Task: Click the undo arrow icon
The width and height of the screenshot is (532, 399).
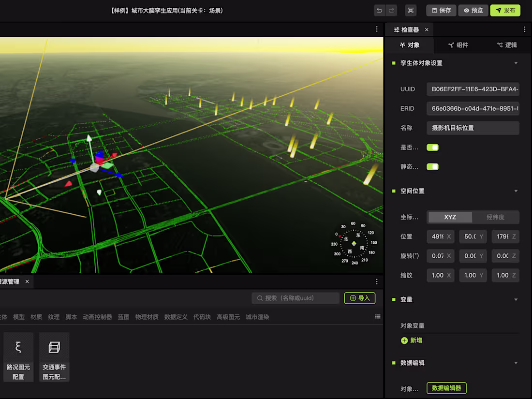Action: click(x=379, y=10)
